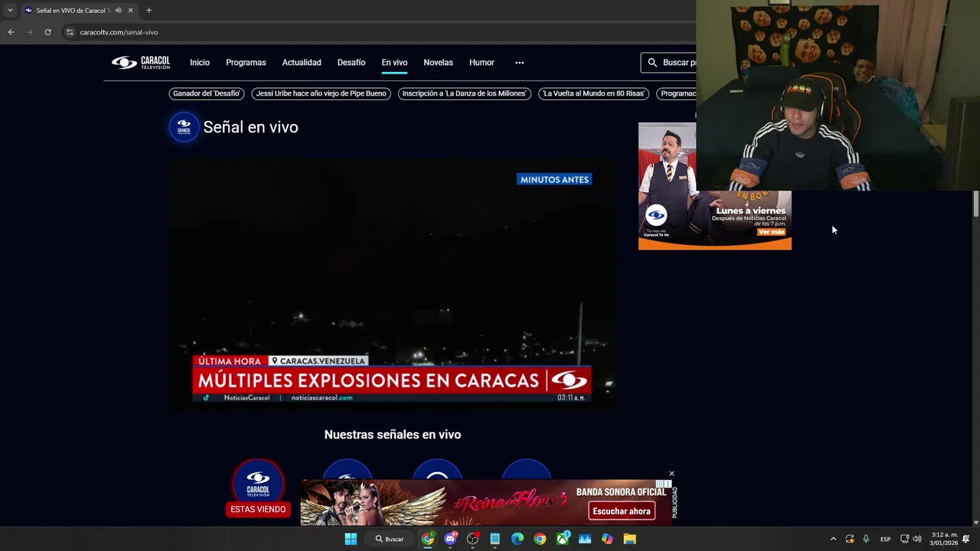980x551 pixels.
Task: Click the page vertical scrollbar thumb
Action: pos(975,204)
